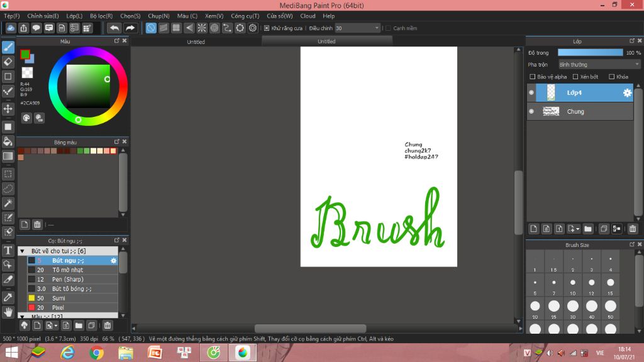Select the Gradient tool

[8, 156]
